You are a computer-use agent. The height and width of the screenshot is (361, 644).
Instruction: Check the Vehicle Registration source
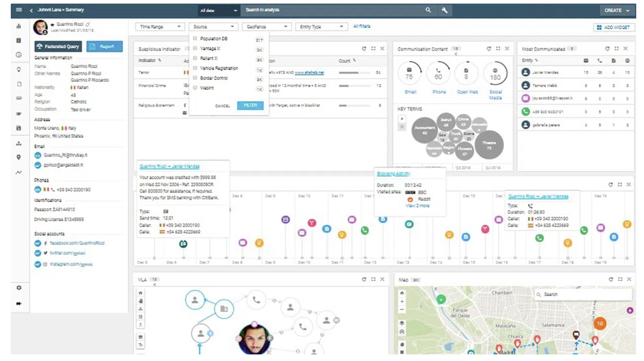pyautogui.click(x=195, y=68)
